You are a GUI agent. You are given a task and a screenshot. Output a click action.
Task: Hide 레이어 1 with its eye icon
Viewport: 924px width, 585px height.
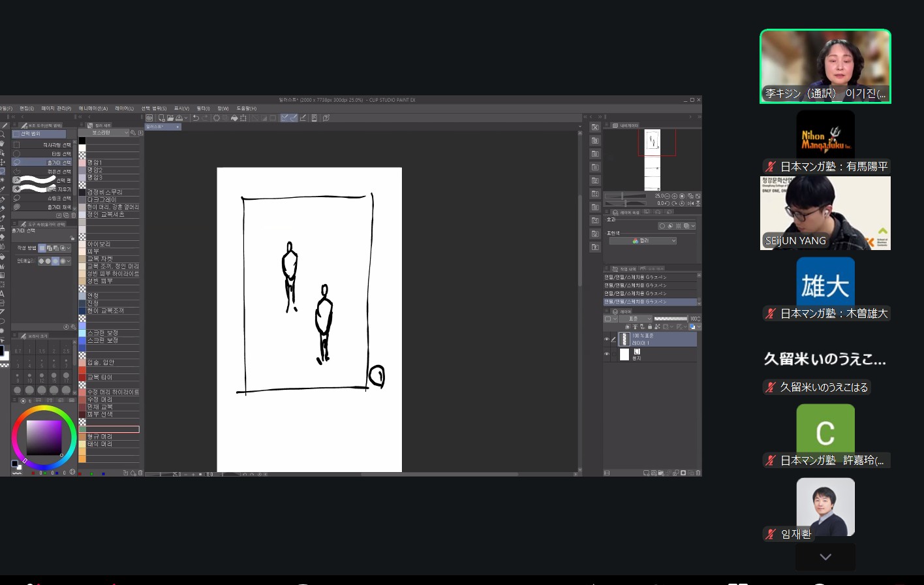coord(606,340)
